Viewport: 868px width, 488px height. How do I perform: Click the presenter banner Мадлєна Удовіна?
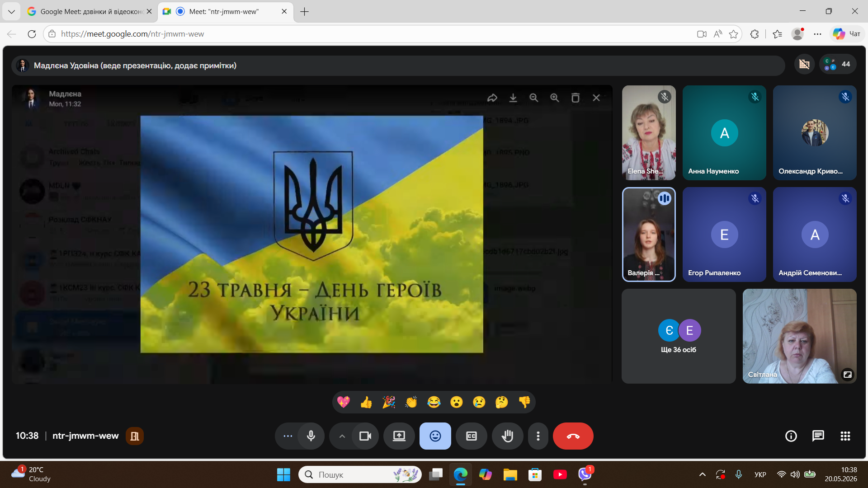click(398, 66)
